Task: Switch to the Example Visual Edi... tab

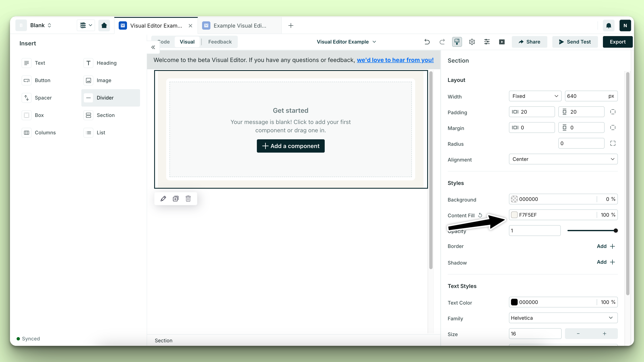Action: coord(239,26)
